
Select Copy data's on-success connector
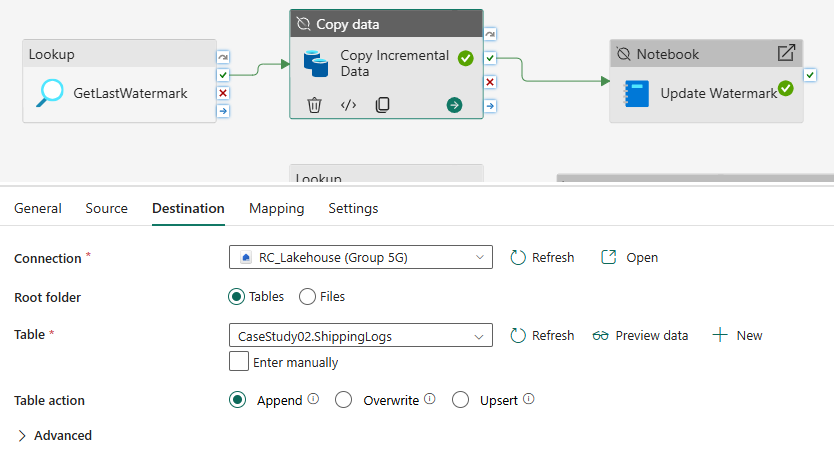coord(490,58)
